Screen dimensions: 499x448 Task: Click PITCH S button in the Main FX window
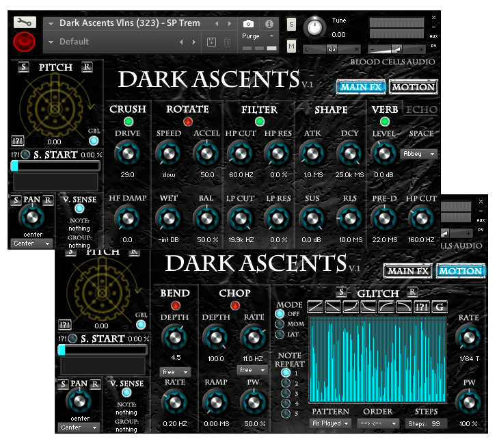tap(23, 67)
